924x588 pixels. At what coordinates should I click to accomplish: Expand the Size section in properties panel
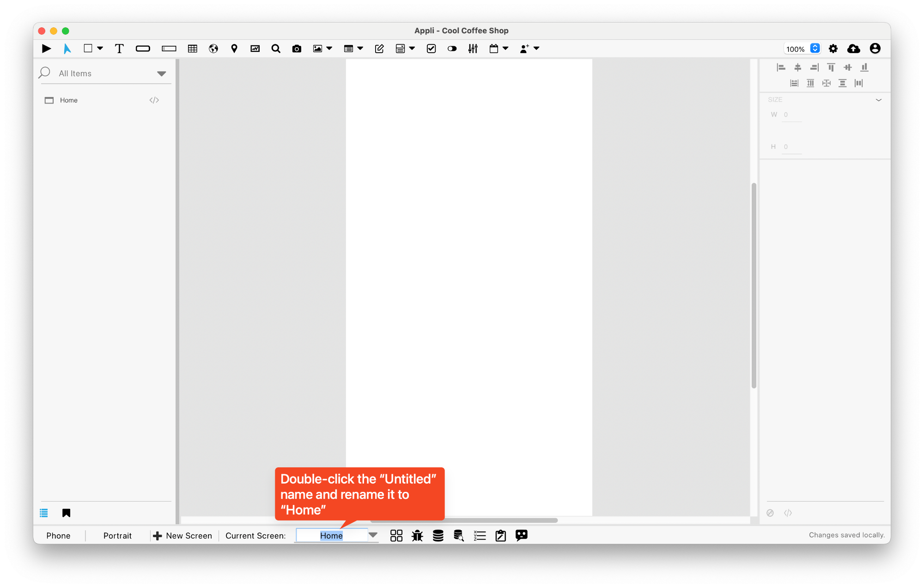pos(878,100)
